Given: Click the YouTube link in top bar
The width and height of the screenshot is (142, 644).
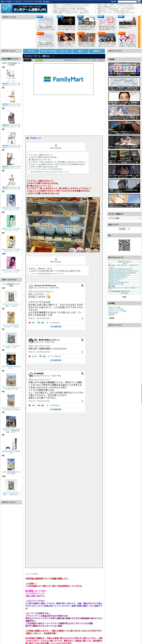Looking at the screenshot, I should point(46,2).
